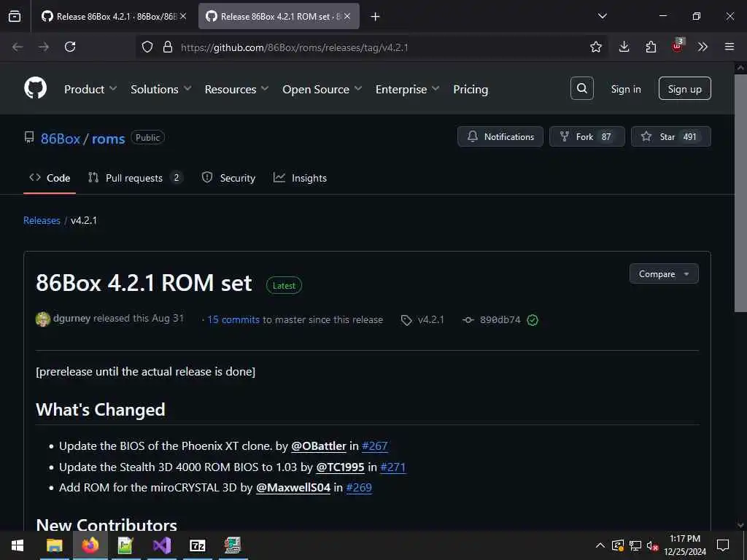Go to the Releases breadcrumb link
747x560 pixels.
42,220
